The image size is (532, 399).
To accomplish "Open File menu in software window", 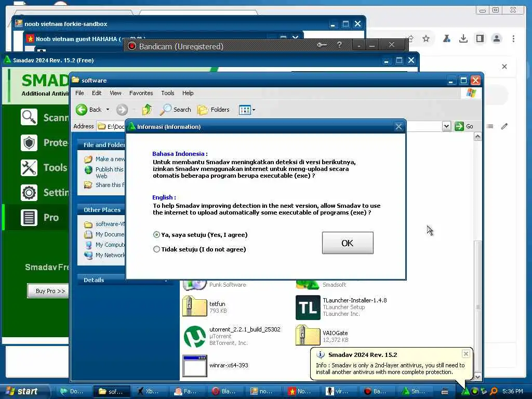I will pos(79,93).
